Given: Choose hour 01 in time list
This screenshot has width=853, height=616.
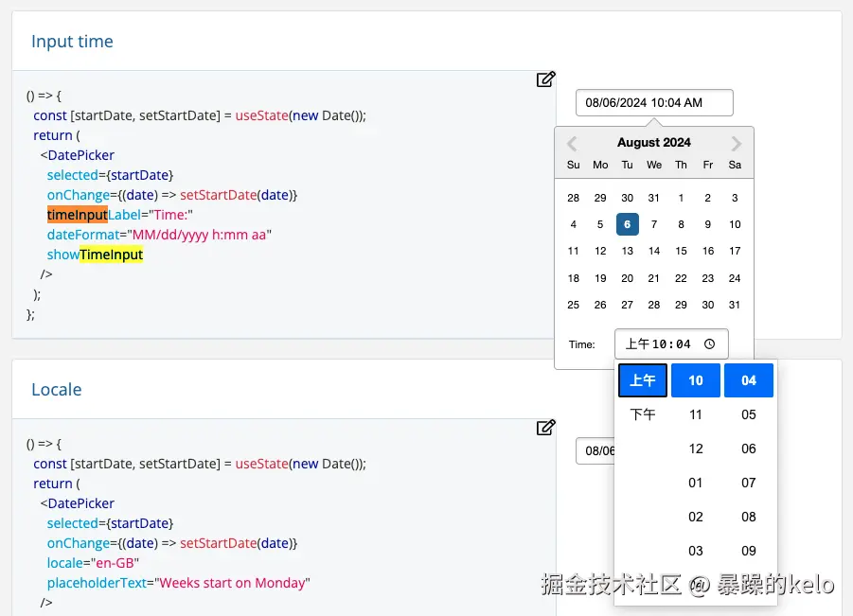Looking at the screenshot, I should pyautogui.click(x=696, y=483).
